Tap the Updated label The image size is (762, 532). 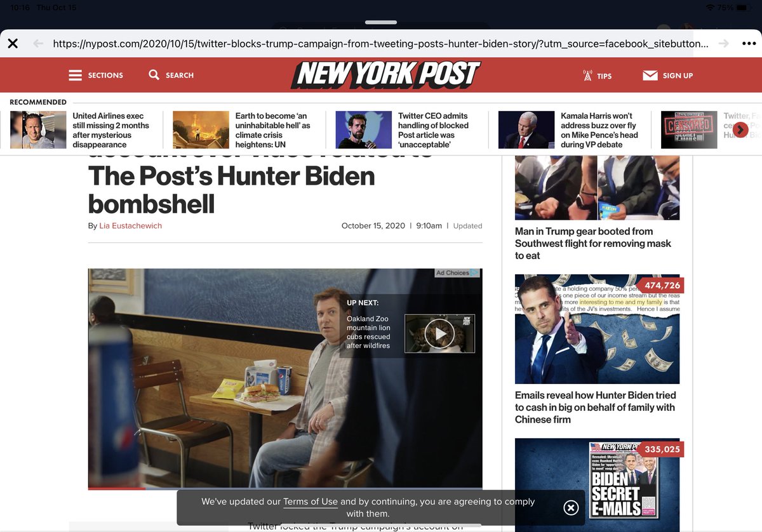(467, 226)
